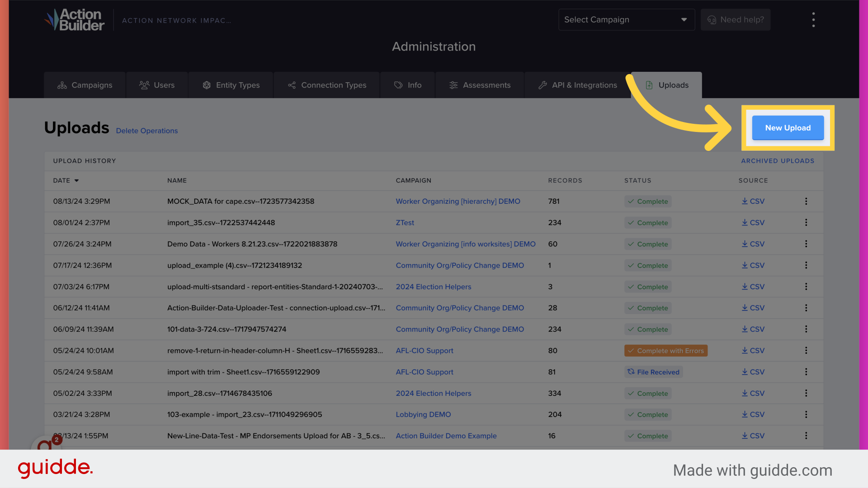Viewport: 868px width, 488px height.
Task: Open the Connection Types tab
Action: [x=327, y=85]
